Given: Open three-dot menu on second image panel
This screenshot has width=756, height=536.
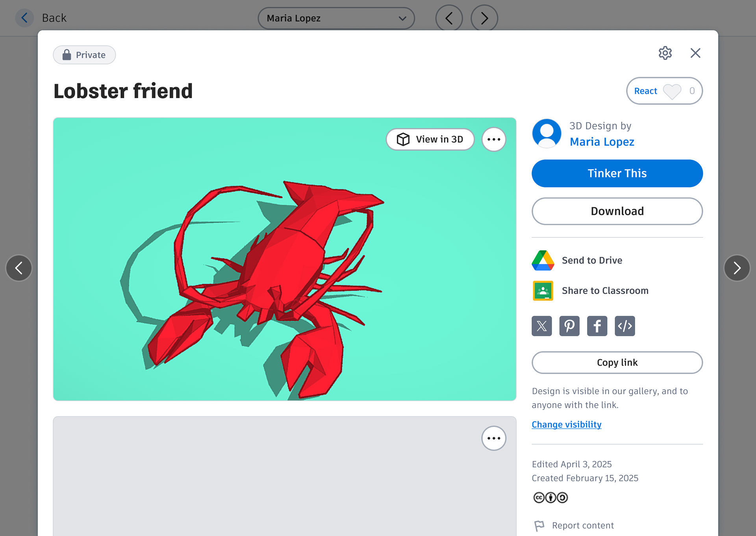Looking at the screenshot, I should point(493,438).
